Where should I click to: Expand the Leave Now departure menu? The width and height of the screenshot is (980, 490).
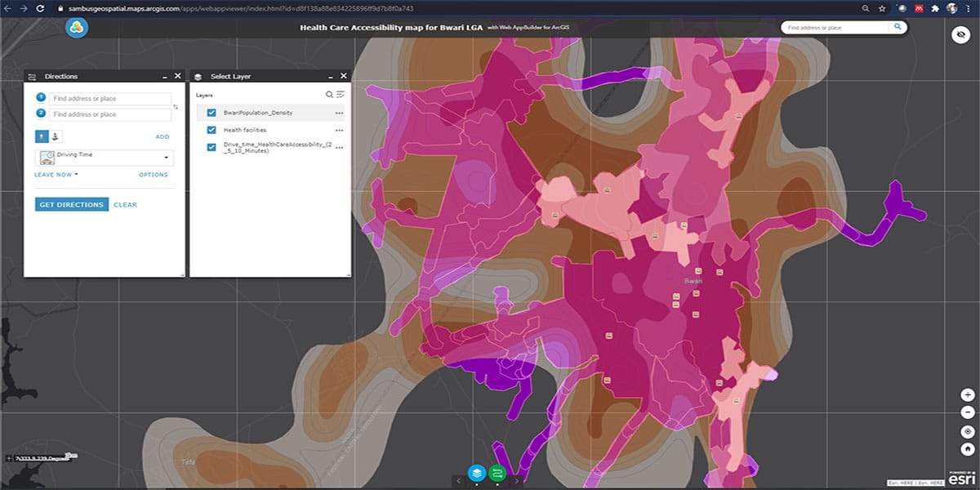[x=56, y=175]
